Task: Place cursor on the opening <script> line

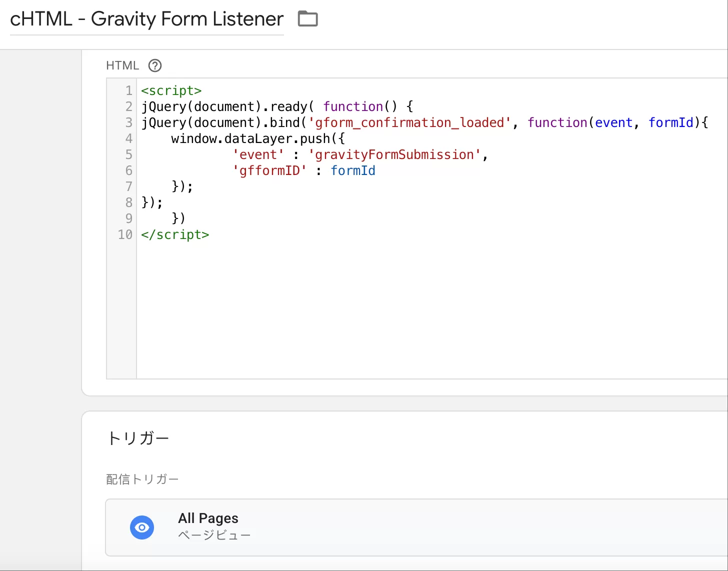Action: point(171,90)
